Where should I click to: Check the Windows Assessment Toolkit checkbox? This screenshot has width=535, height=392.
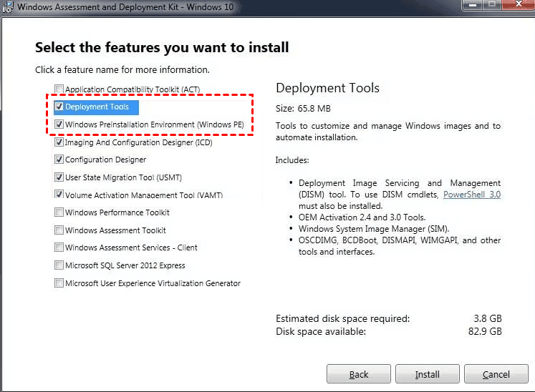tap(59, 230)
